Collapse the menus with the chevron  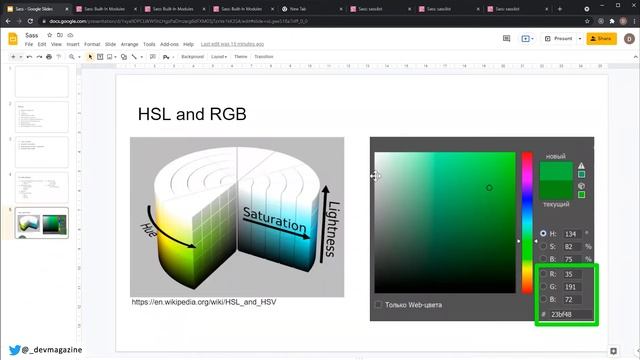[x=635, y=57]
